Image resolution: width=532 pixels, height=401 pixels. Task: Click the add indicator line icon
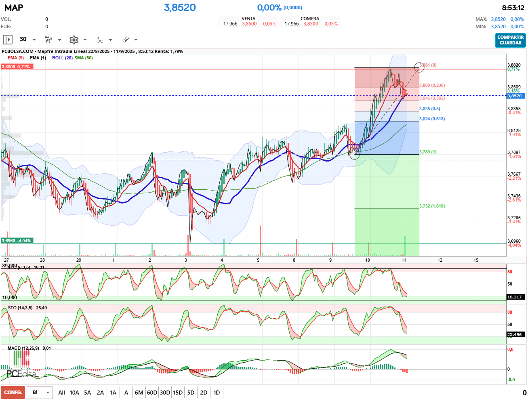coord(100,40)
